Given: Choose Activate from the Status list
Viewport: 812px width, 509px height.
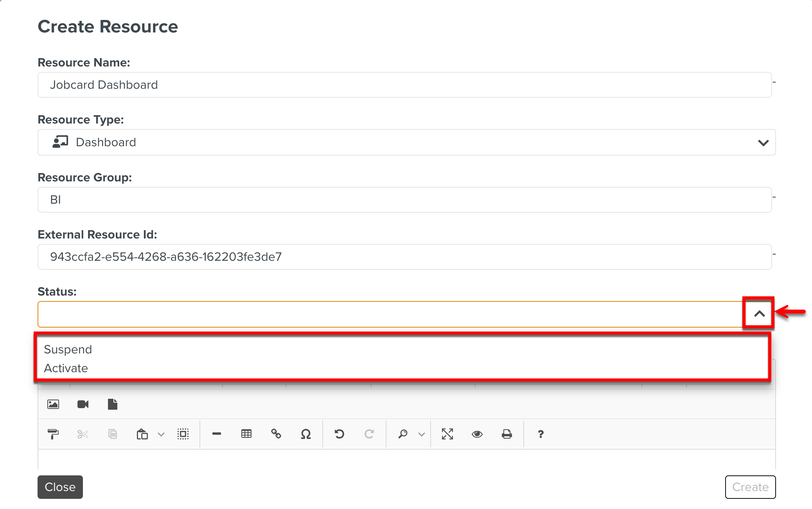Looking at the screenshot, I should pyautogui.click(x=66, y=368).
